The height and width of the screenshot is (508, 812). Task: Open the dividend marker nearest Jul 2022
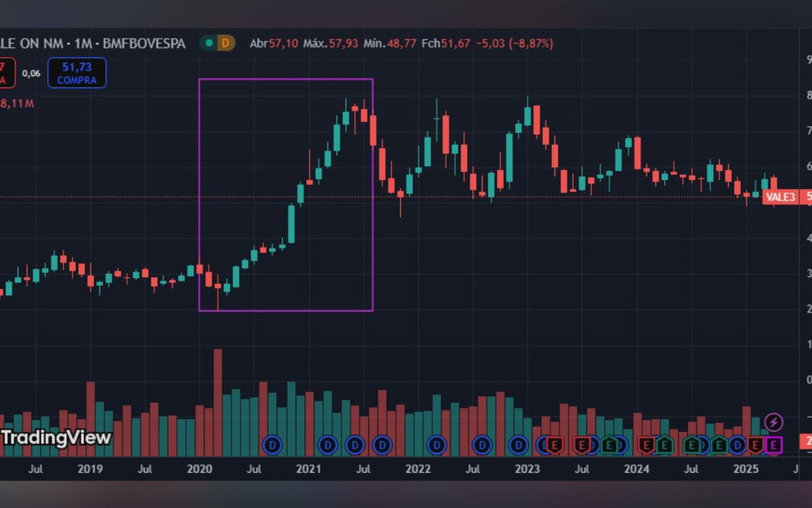[482, 445]
